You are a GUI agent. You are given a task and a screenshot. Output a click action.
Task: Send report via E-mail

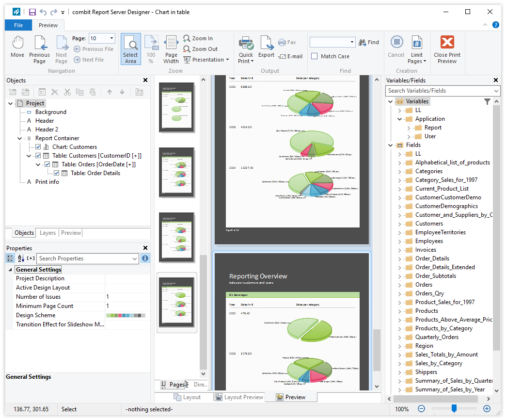pos(290,56)
